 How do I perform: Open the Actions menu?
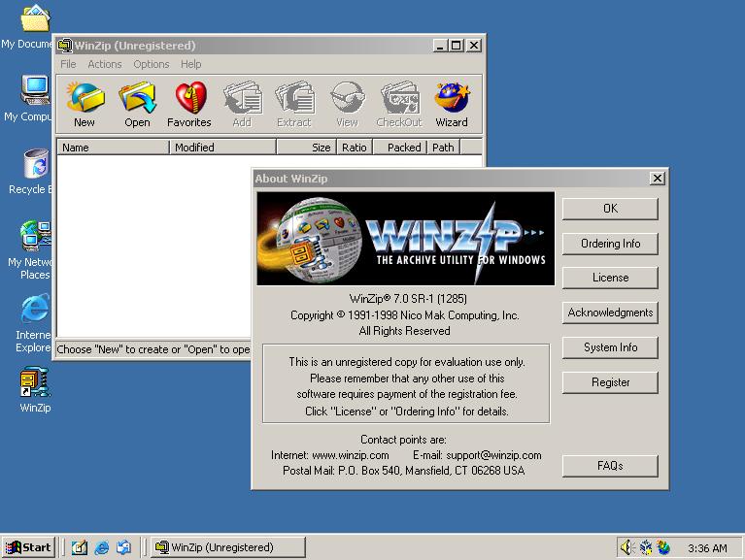pyautogui.click(x=105, y=64)
